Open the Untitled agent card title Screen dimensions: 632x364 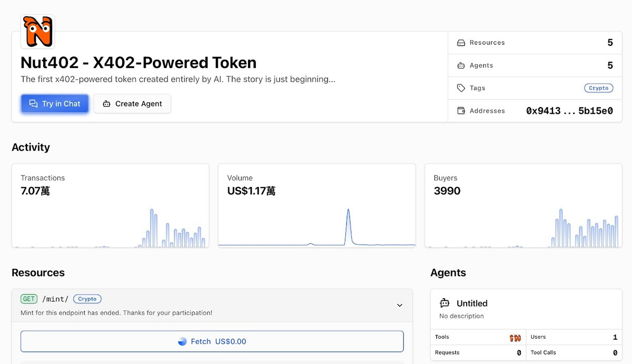[x=472, y=303]
